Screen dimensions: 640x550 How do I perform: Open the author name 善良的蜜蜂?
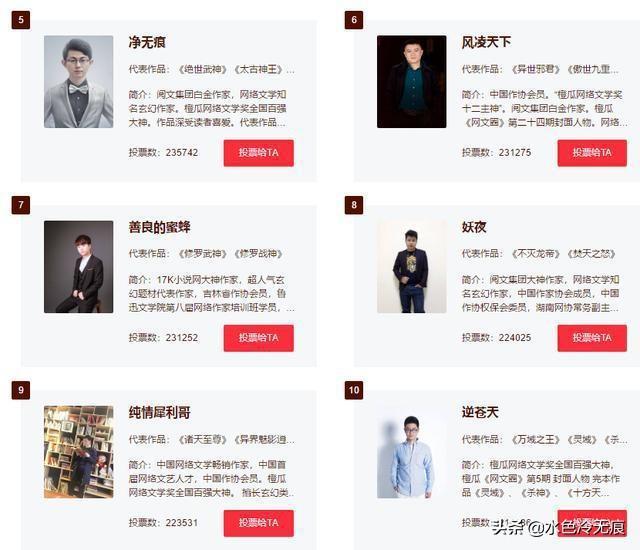point(160,227)
